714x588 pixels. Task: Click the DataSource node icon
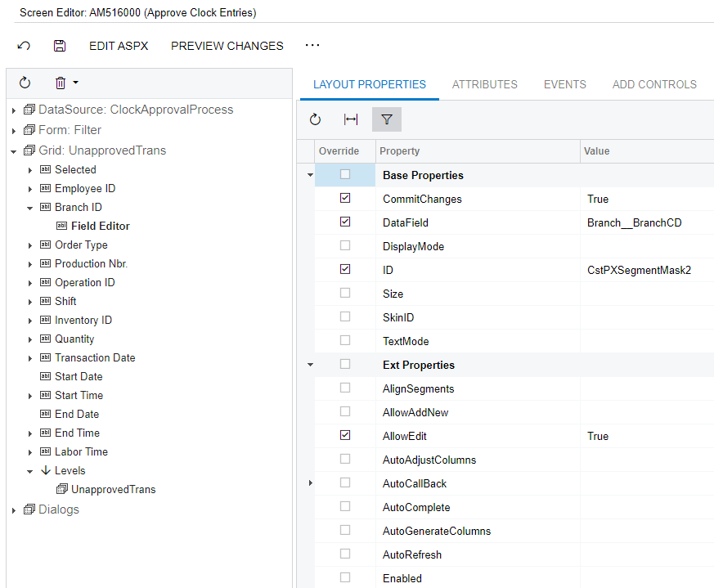tap(29, 110)
